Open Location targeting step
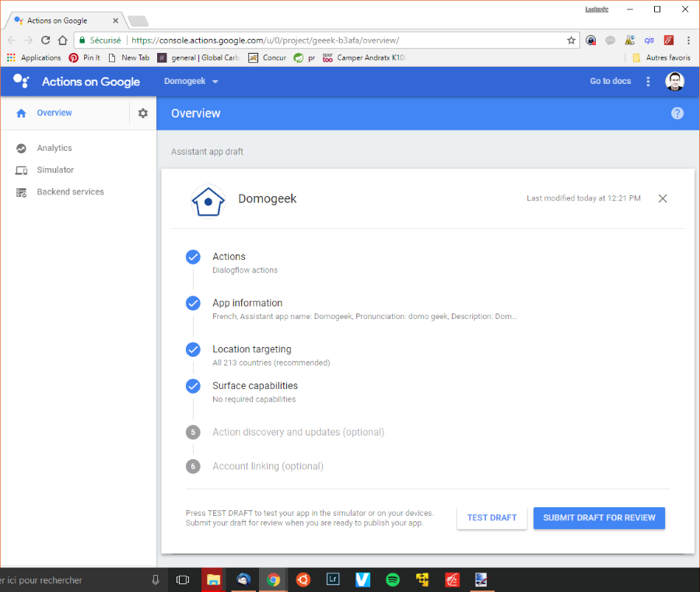This screenshot has height=592, width=700. point(252,349)
